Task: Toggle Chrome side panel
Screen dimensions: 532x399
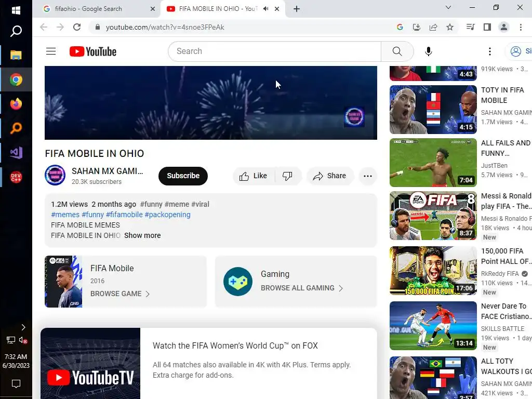Action: tap(487, 27)
